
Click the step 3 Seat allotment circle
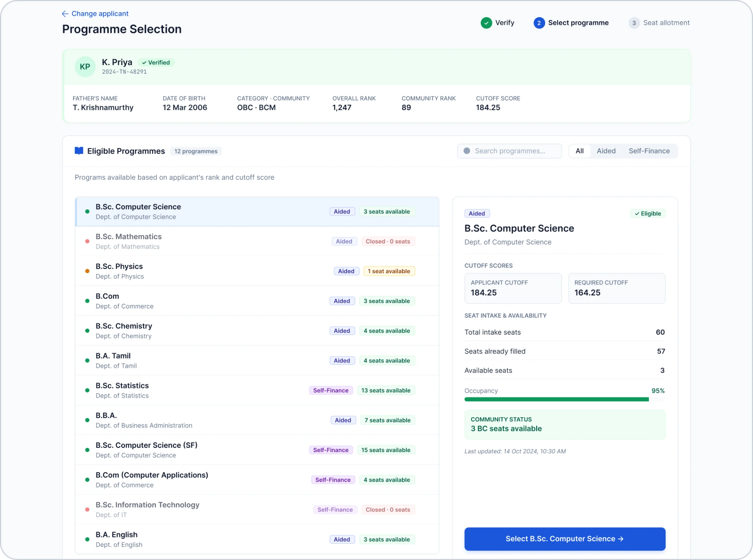634,23
